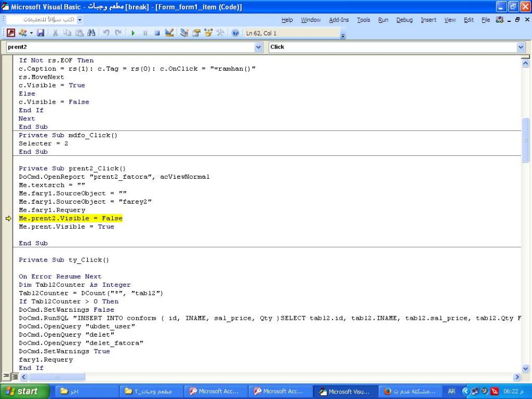The image size is (532, 399).
Task: Click the line Selecter = 2
Action: (44, 144)
